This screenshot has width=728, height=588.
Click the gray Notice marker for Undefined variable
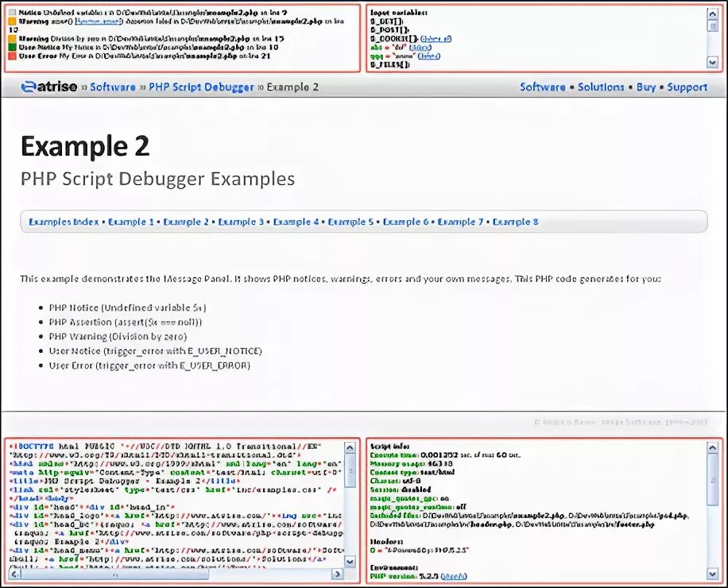13,13
